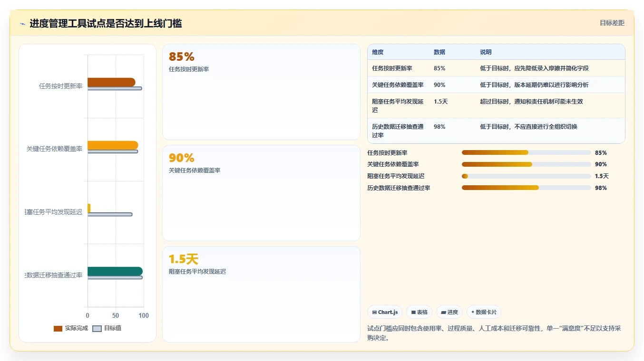Click the 阻塞任务平均发现延迟 progress bar showing 1.5天
The width and height of the screenshot is (644, 361).
click(526, 176)
